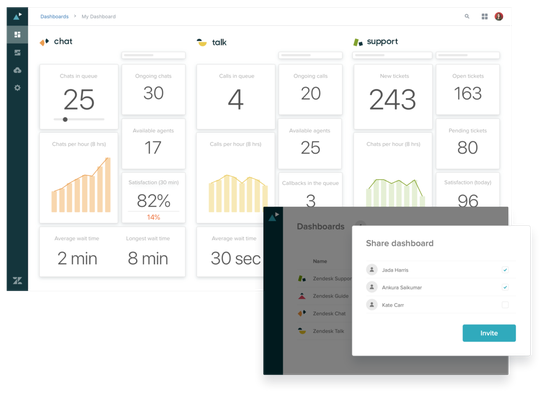The image size is (540, 399).
Task: Click the Pending tickets 80 card
Action: (x=468, y=144)
